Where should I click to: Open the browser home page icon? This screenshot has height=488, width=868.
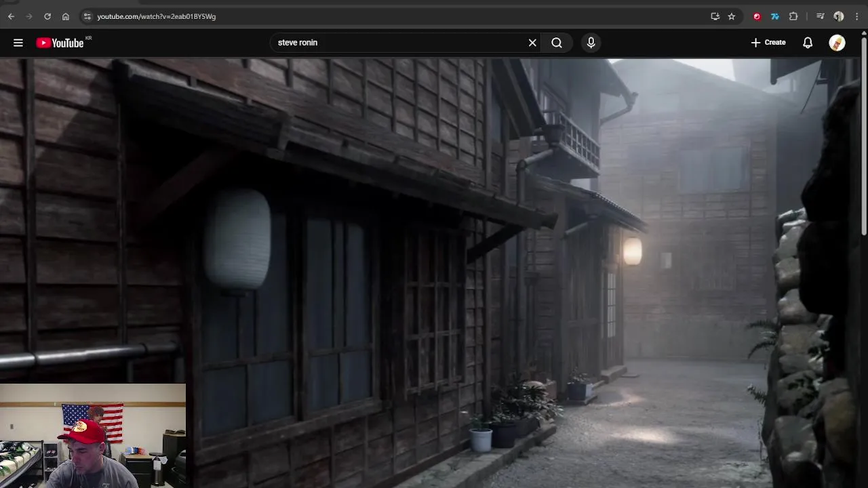pyautogui.click(x=66, y=16)
